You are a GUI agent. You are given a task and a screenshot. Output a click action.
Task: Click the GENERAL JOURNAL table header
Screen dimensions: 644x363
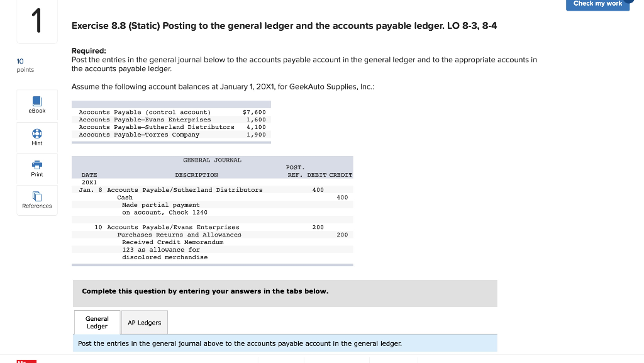click(x=212, y=160)
